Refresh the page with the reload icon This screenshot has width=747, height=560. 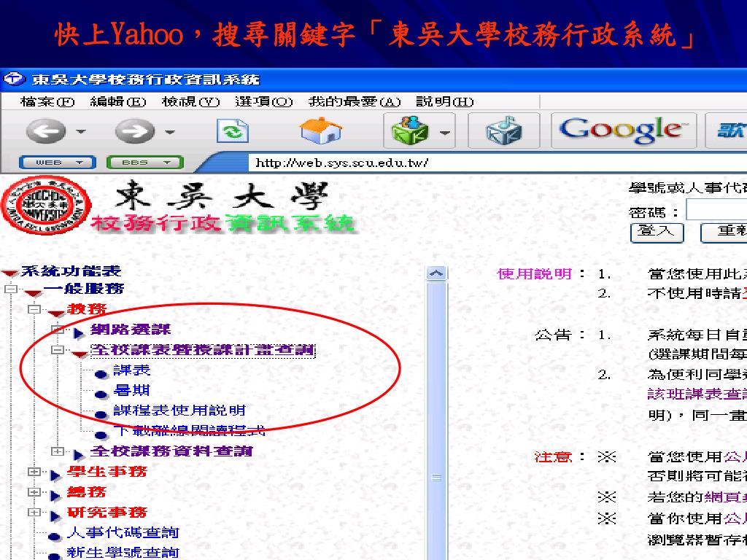click(233, 131)
